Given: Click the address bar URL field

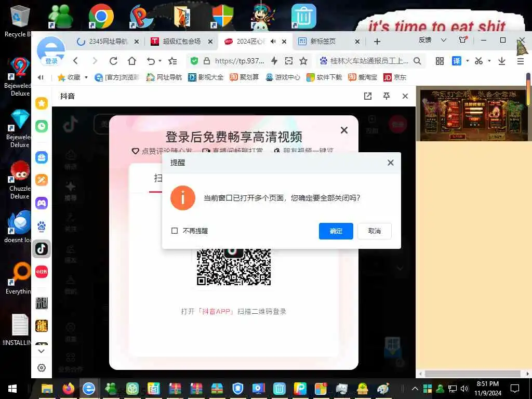Looking at the screenshot, I should point(239,61).
